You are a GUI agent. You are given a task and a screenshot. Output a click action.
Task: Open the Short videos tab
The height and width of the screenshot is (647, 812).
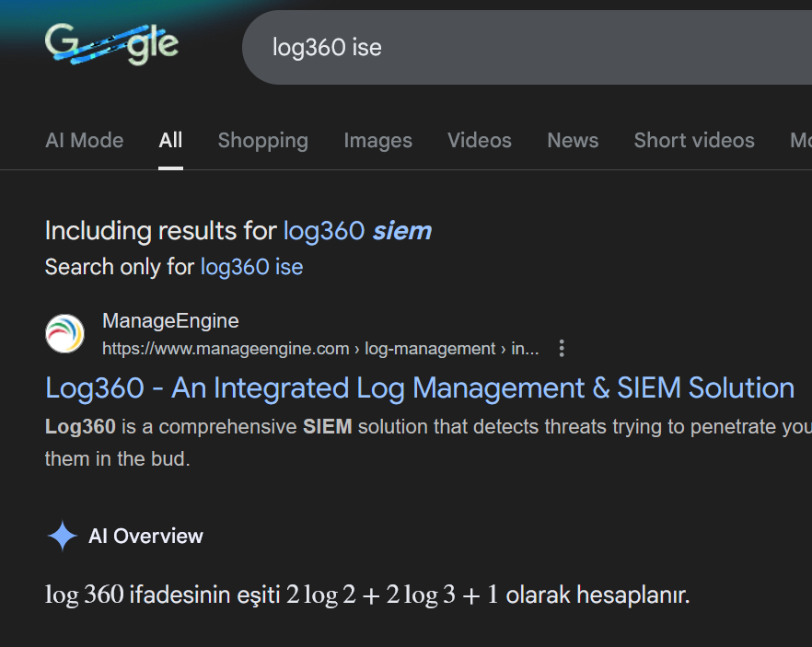(x=693, y=141)
